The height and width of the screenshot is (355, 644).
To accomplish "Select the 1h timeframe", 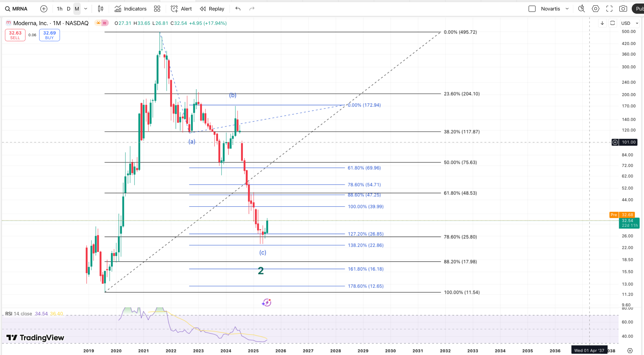I will [59, 9].
